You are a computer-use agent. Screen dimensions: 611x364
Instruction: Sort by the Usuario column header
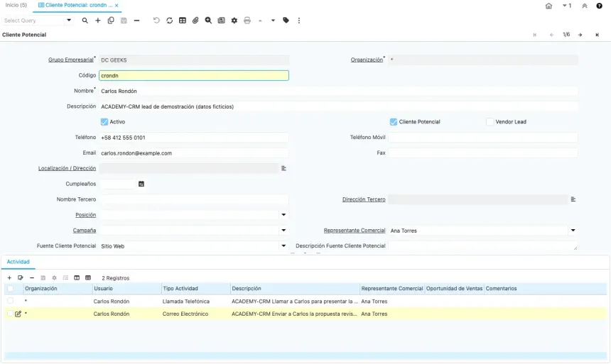click(x=126, y=289)
